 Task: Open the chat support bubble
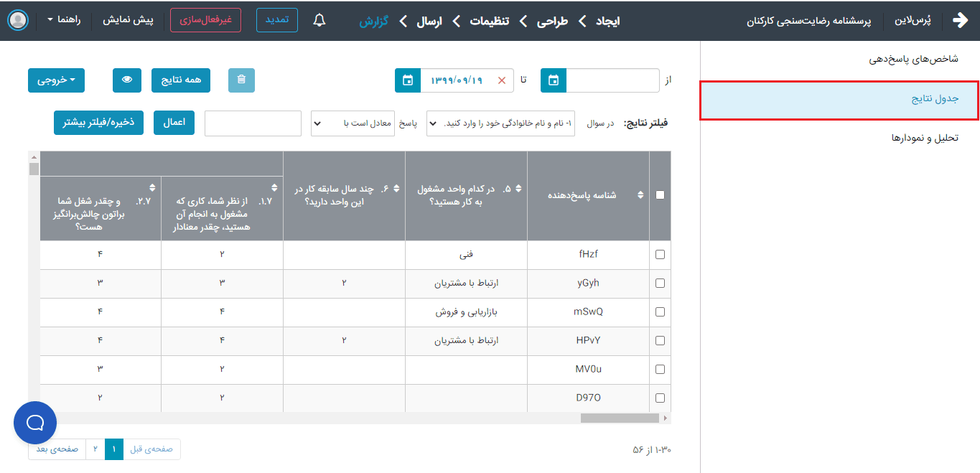tap(35, 422)
